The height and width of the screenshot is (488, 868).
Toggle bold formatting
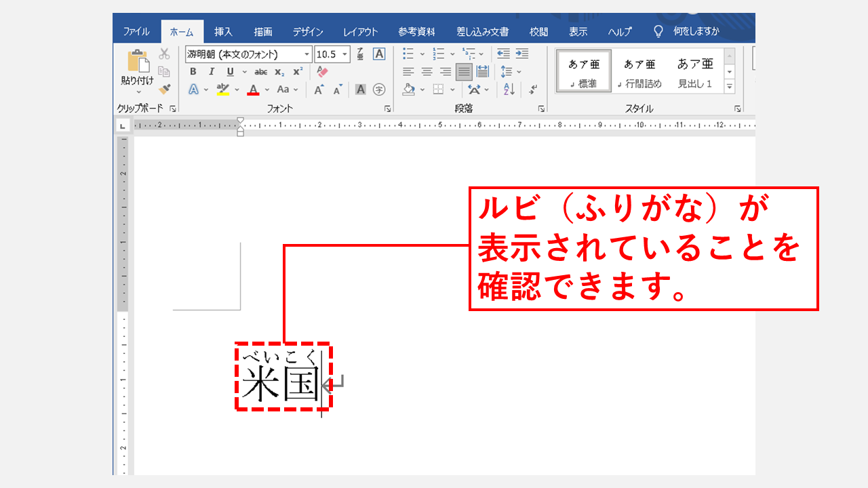point(193,71)
